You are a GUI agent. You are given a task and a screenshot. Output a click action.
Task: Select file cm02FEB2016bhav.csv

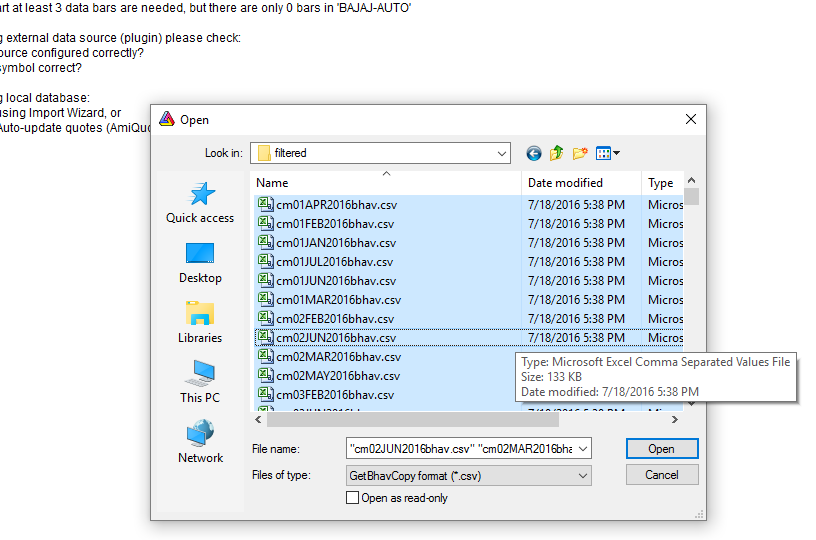[x=335, y=319]
